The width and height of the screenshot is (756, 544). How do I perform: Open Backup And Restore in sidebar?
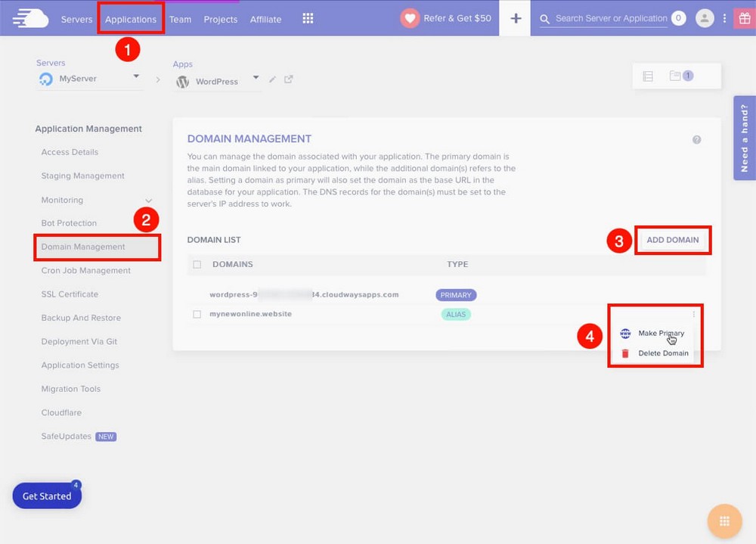tap(81, 318)
